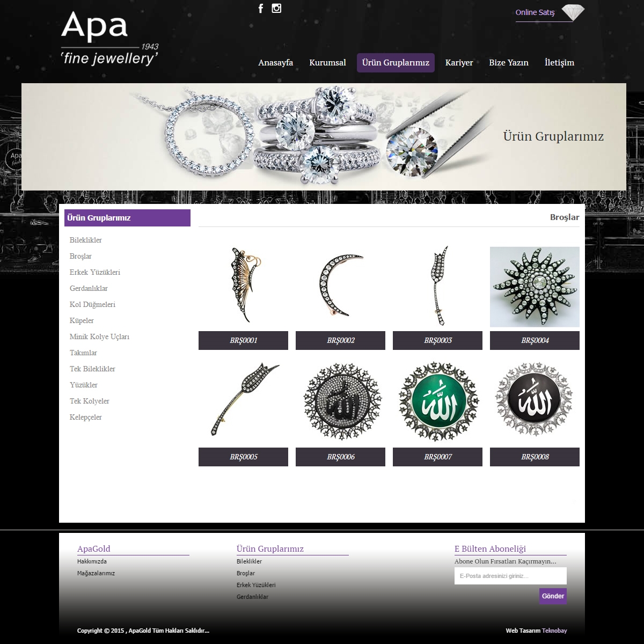
Task: Click the Gönder subscribe button
Action: pos(553,596)
